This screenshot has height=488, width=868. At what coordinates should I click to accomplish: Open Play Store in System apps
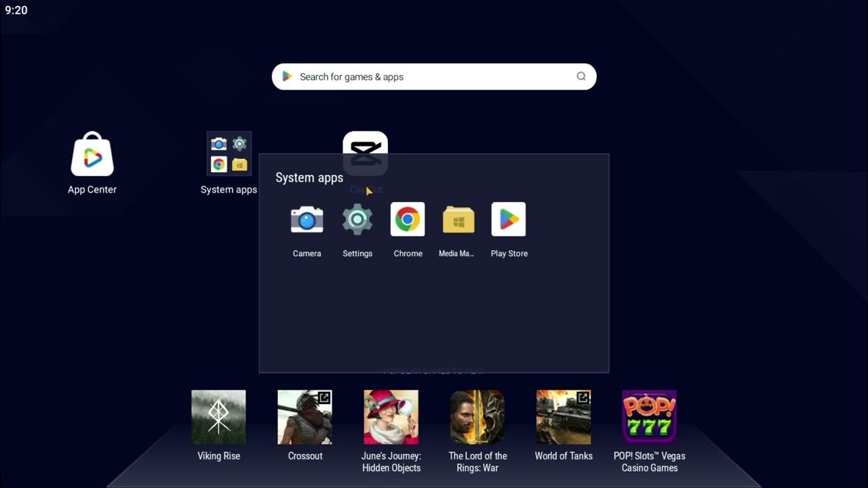click(509, 219)
